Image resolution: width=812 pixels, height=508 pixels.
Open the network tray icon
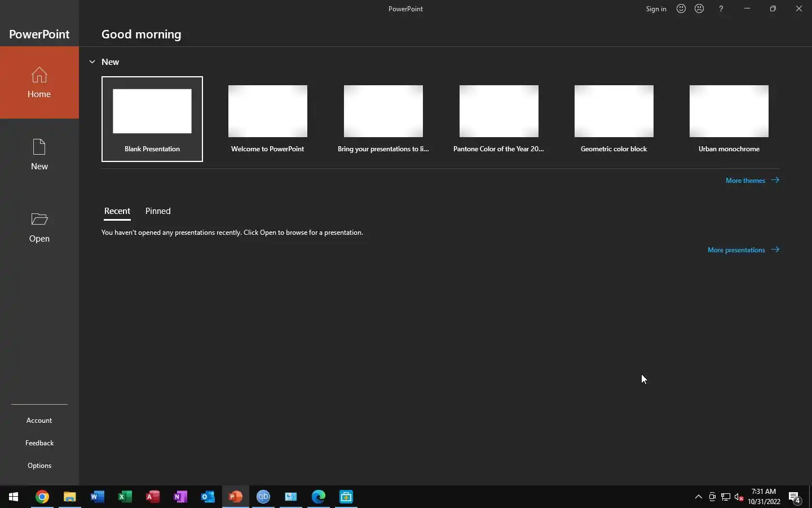(x=726, y=497)
